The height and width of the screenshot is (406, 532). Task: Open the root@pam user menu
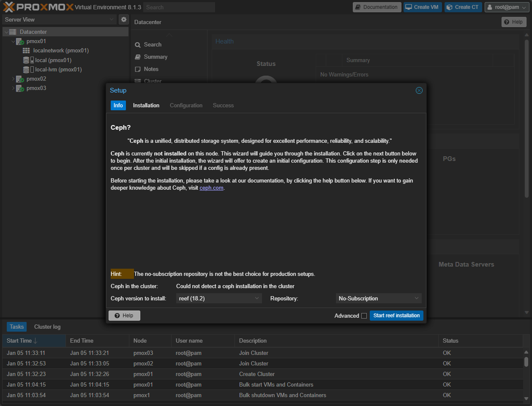click(507, 7)
